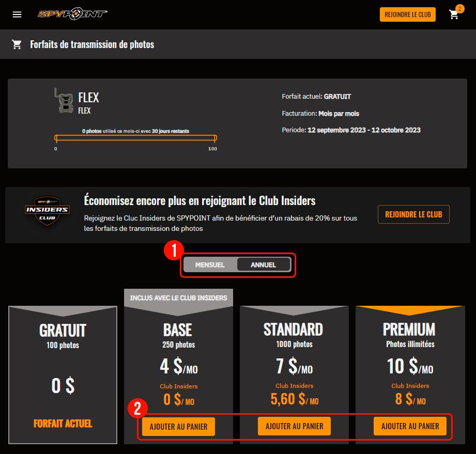Switch billing to MENSUEL
The width and height of the screenshot is (476, 454).
pyautogui.click(x=210, y=265)
